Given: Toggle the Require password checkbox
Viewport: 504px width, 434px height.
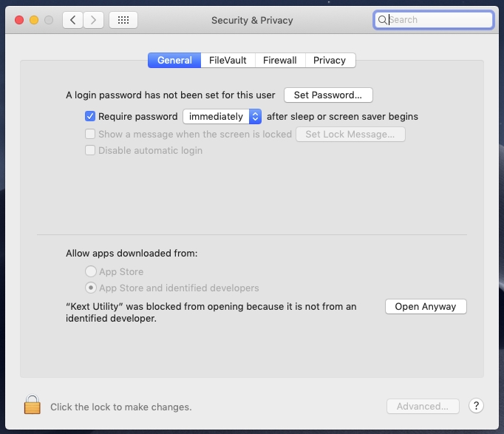Looking at the screenshot, I should click(90, 116).
